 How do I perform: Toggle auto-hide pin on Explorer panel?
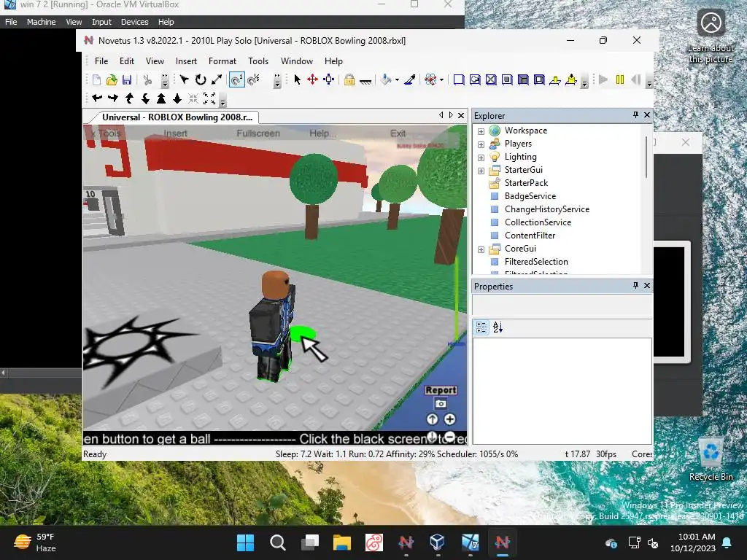(x=635, y=114)
